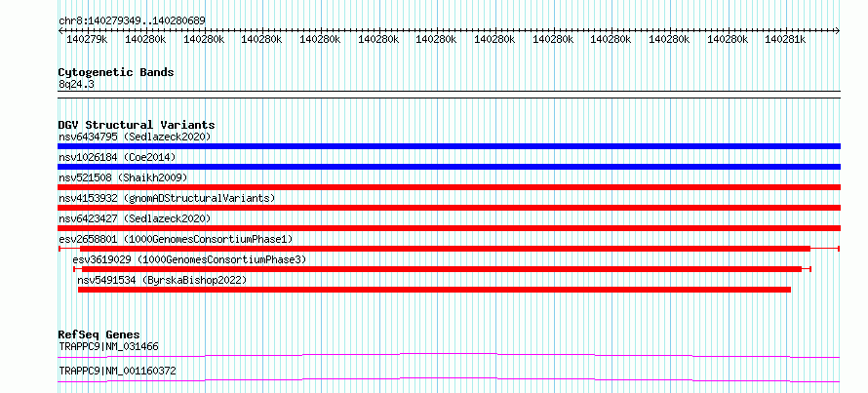868x393 pixels.
Task: Click the 140281k ruler coordinate
Action: (785, 39)
